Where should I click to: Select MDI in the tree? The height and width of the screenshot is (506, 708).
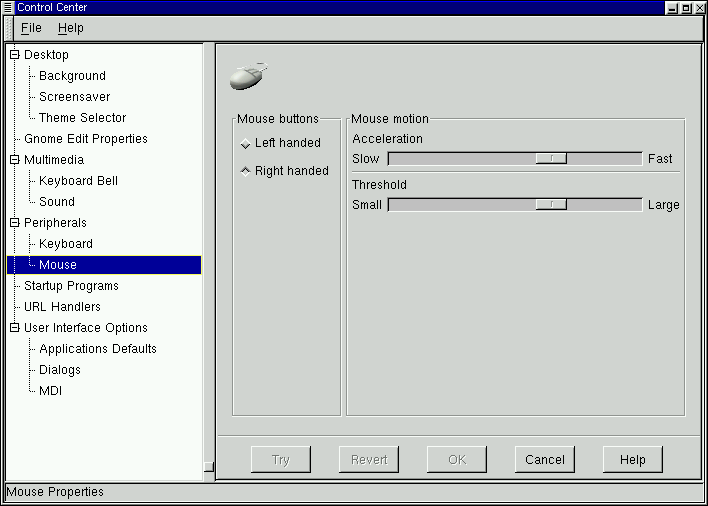51,391
